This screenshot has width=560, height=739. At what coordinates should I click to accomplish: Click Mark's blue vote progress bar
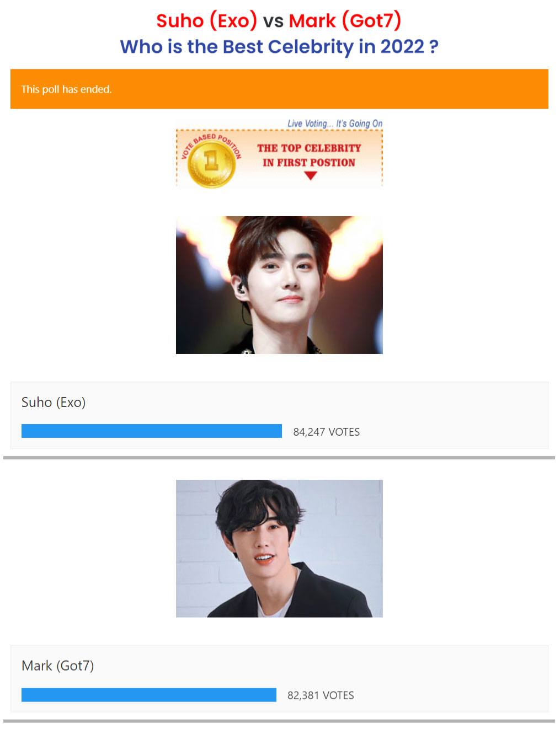(149, 695)
